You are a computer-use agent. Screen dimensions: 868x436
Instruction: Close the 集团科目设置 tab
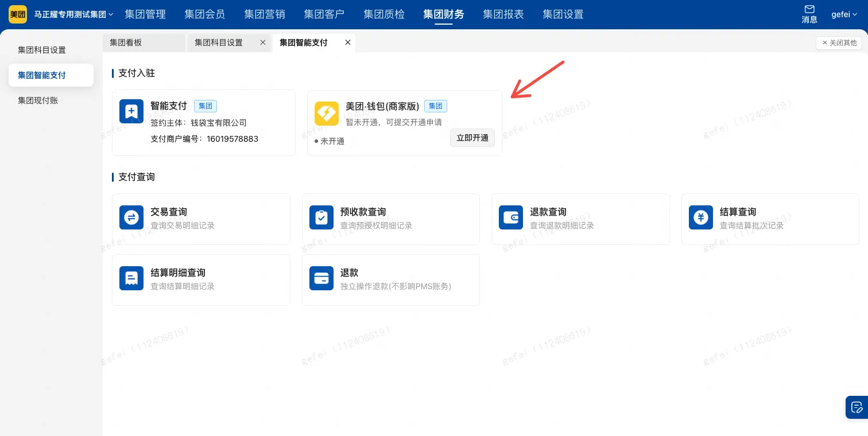[263, 42]
